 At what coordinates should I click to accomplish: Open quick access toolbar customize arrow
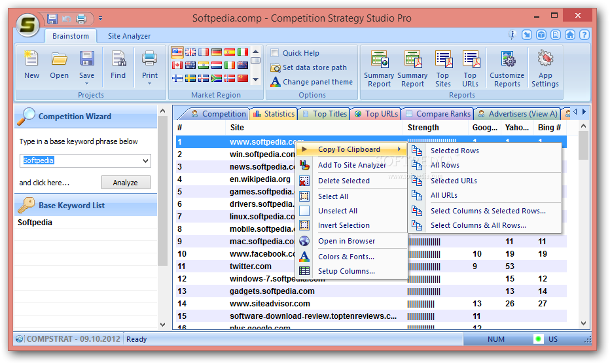tap(100, 18)
